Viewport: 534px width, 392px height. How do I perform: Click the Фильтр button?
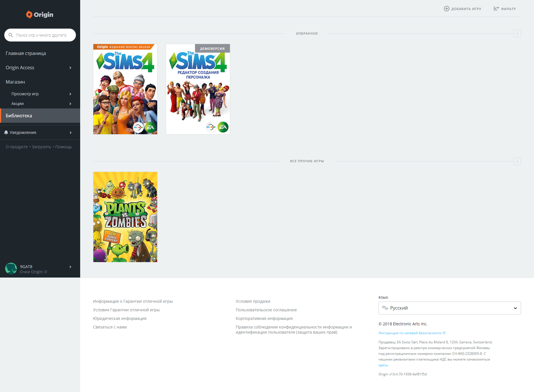point(505,9)
